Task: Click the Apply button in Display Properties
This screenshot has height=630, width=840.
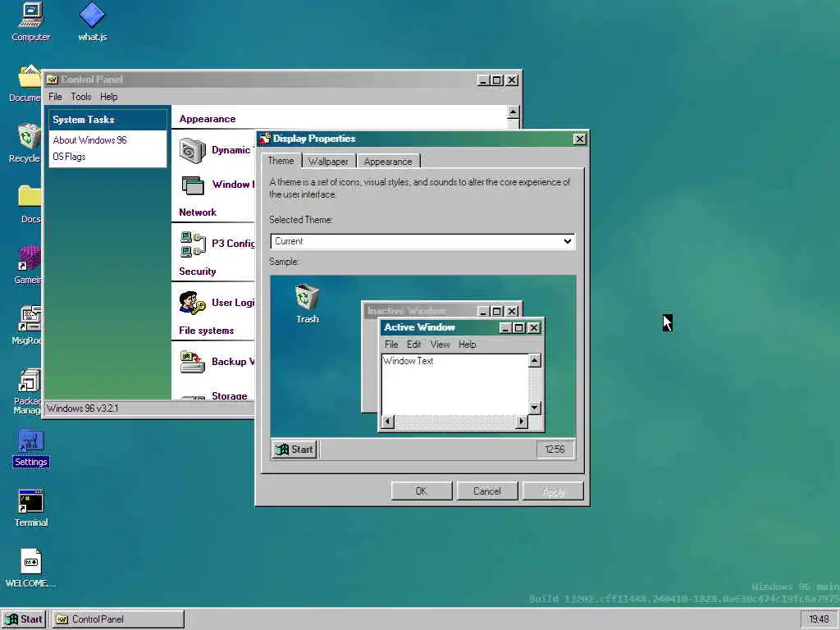Action: coord(553,491)
